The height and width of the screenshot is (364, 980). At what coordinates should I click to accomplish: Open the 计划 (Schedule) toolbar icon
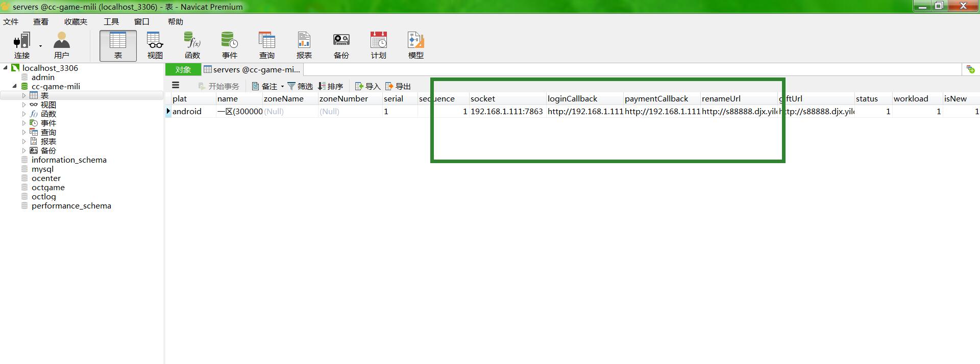[378, 45]
